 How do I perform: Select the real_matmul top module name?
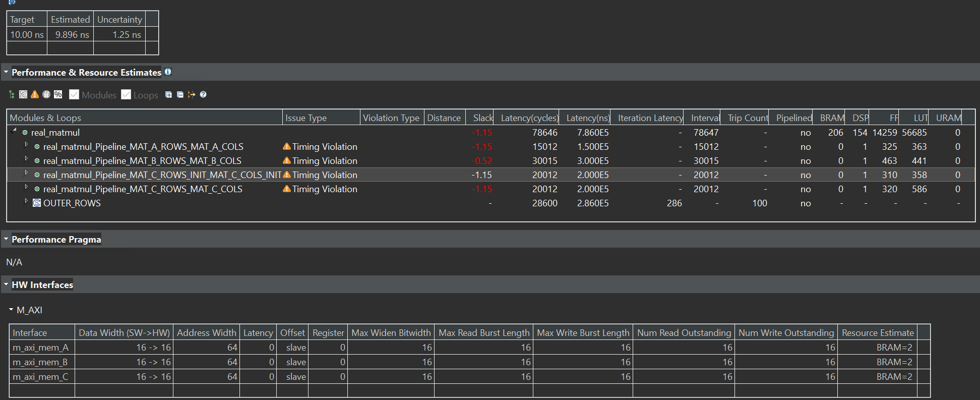[x=55, y=133]
